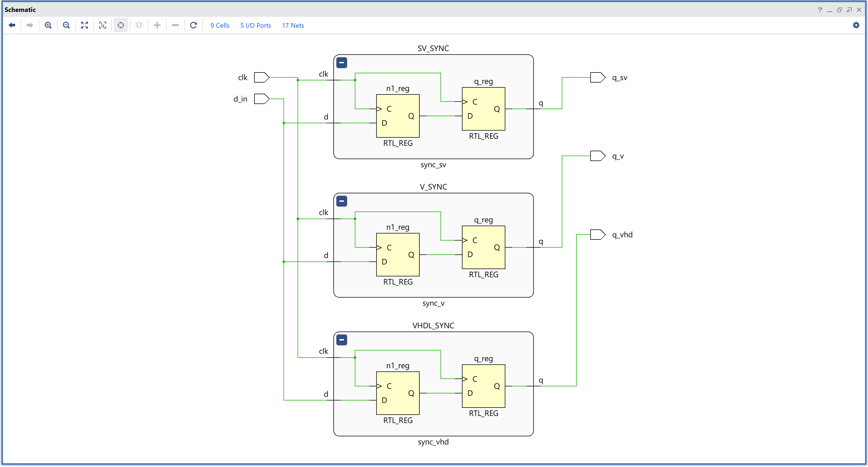Image resolution: width=868 pixels, height=467 pixels.
Task: Collapse the SV_SYNC module block
Action: click(341, 62)
